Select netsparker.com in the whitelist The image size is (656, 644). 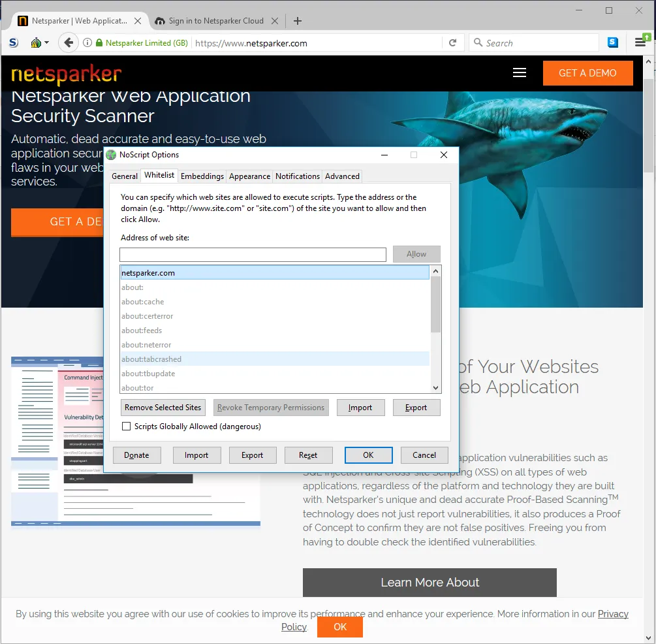[x=274, y=273]
